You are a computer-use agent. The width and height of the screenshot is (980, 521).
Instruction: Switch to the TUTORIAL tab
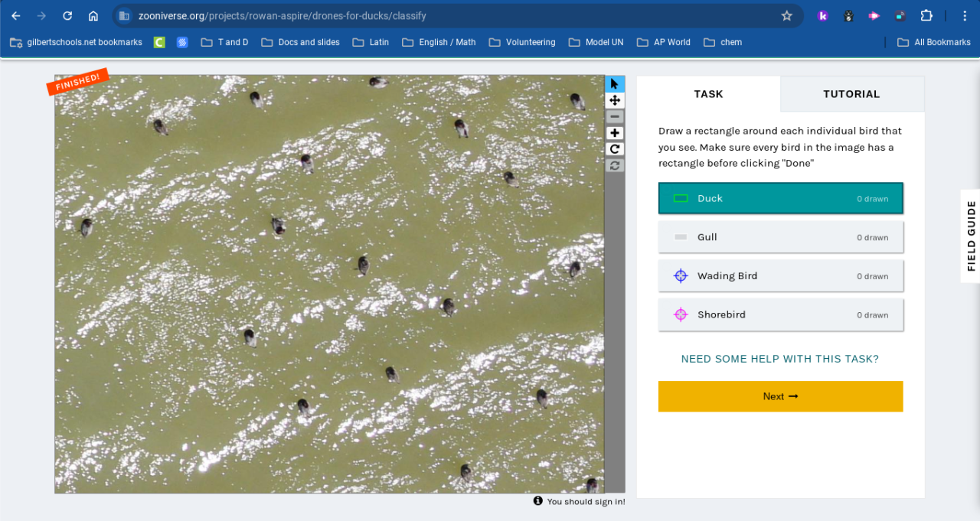(x=852, y=94)
